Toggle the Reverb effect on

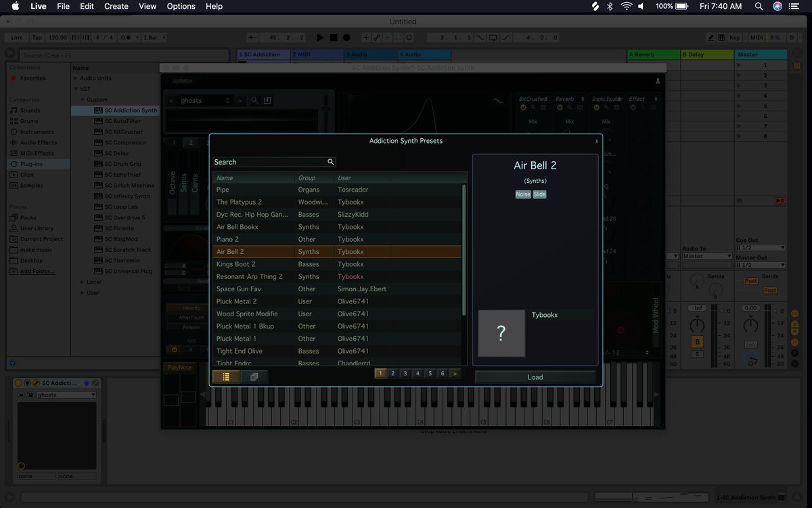click(560, 107)
